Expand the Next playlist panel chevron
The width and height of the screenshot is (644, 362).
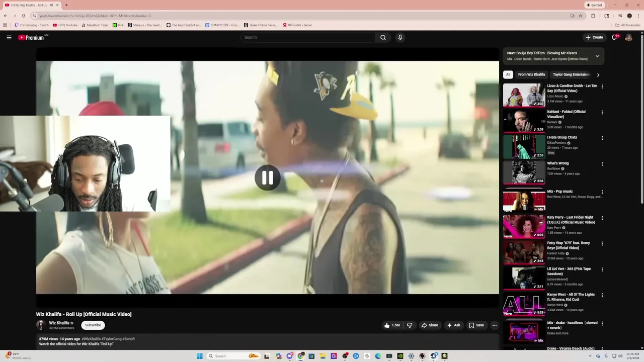(x=597, y=56)
